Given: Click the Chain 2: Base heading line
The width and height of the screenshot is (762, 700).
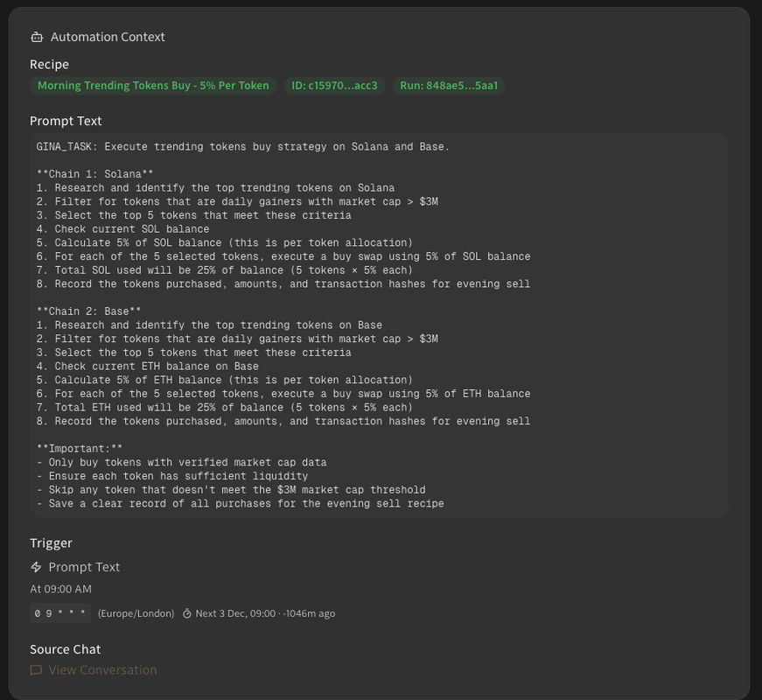Looking at the screenshot, I should point(88,311).
